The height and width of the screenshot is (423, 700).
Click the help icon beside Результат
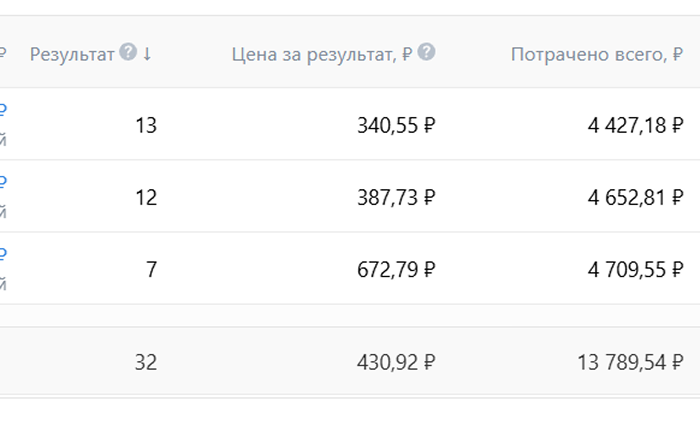[128, 53]
